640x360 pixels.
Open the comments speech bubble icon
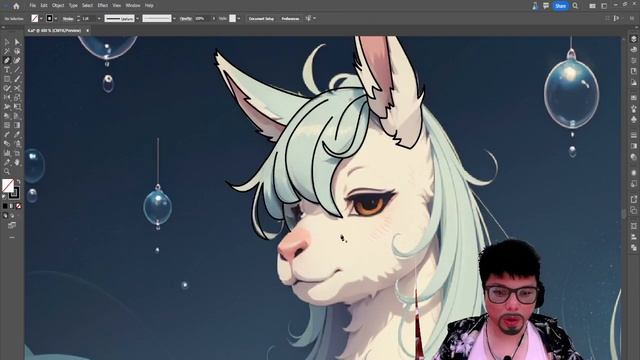[546, 6]
